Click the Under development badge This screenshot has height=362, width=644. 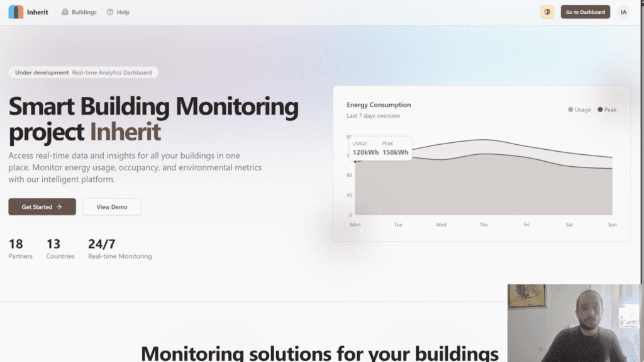[84, 72]
